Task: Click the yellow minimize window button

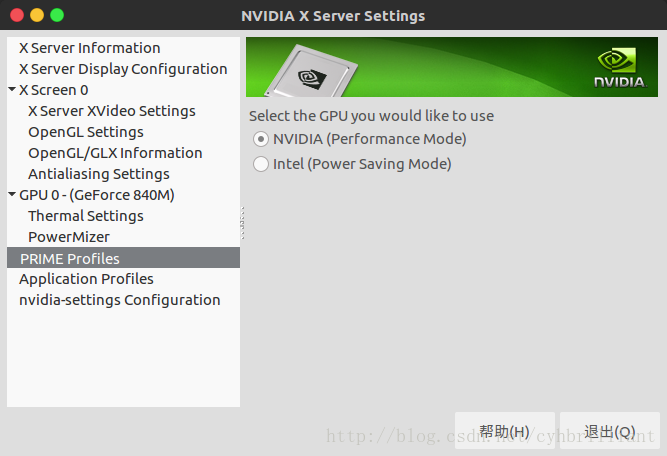Action: coord(37,15)
